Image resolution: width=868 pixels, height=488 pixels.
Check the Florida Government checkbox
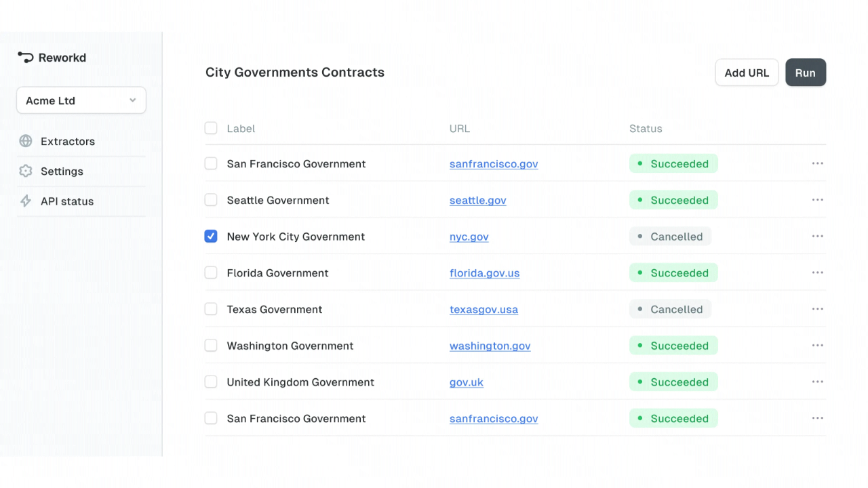click(211, 273)
